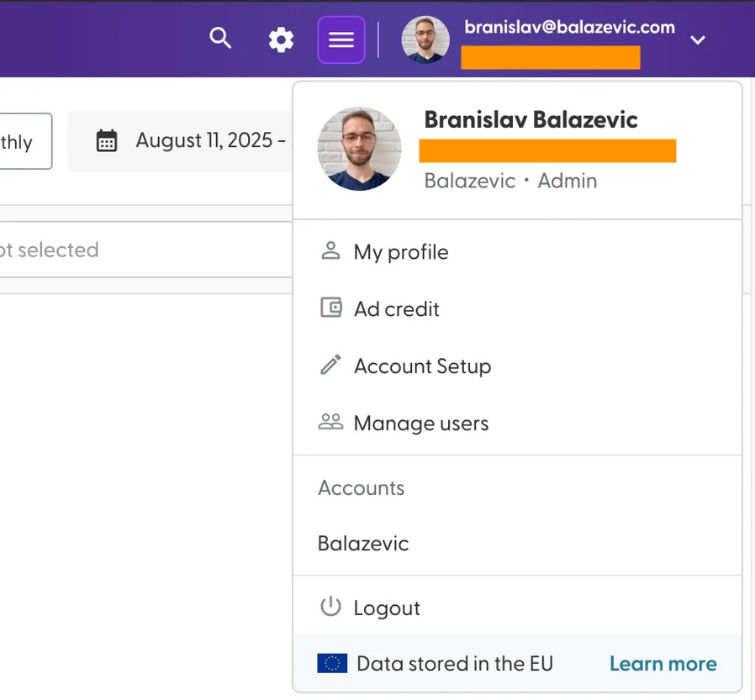
Task: Click Logout in the account menu
Action: click(517, 608)
